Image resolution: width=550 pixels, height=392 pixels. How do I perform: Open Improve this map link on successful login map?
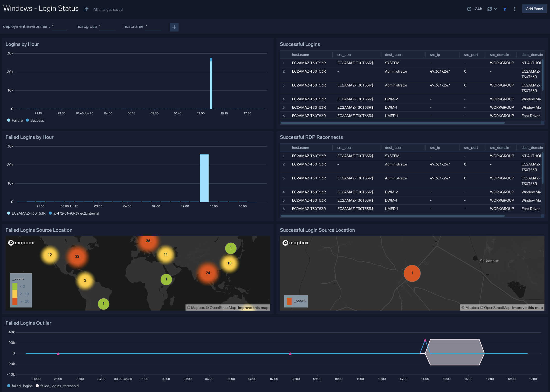point(527,308)
